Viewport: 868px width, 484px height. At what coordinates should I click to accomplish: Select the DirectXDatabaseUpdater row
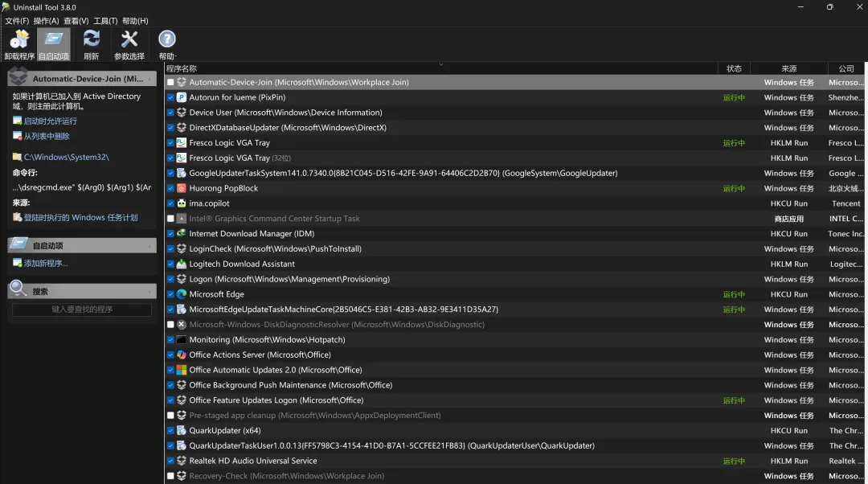515,127
